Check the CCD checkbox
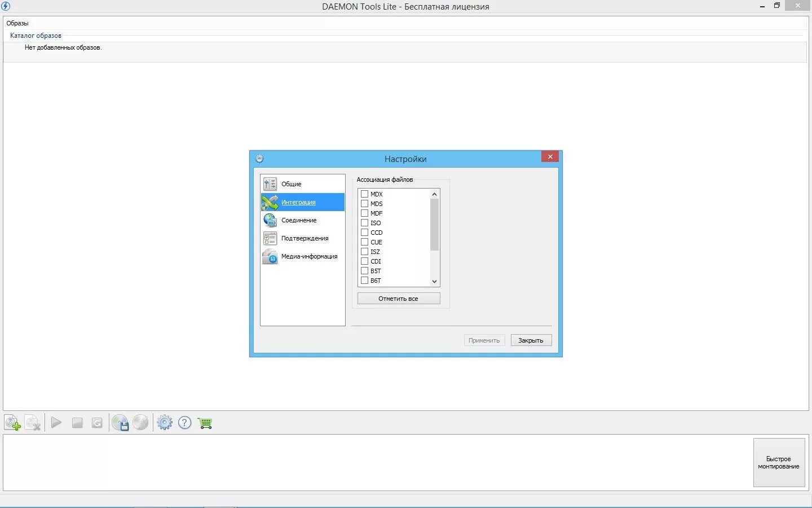Image resolution: width=812 pixels, height=508 pixels. (x=364, y=232)
